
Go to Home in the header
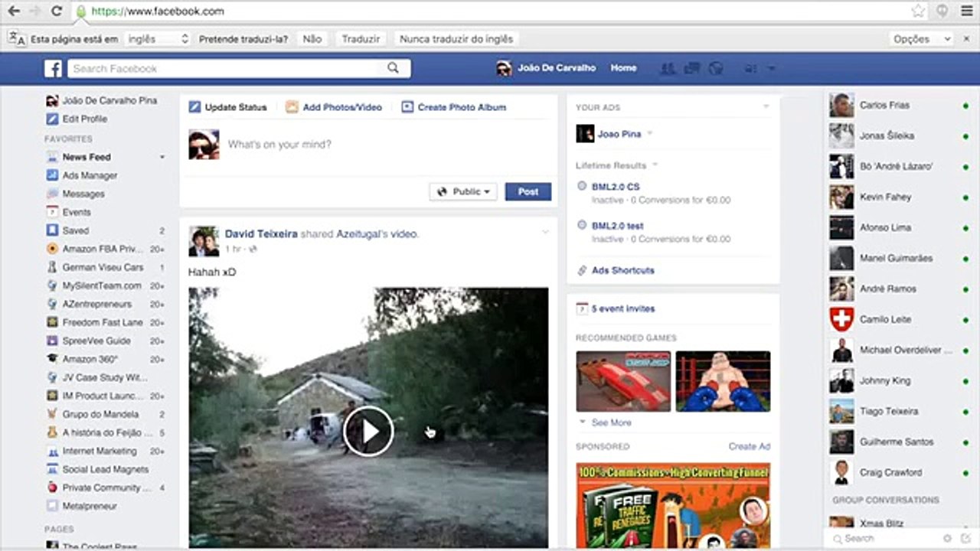(623, 68)
